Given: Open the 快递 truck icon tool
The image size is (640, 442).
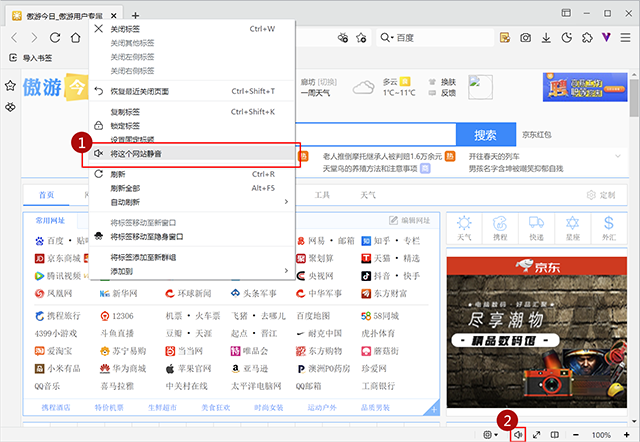Looking at the screenshot, I should pos(536,228).
